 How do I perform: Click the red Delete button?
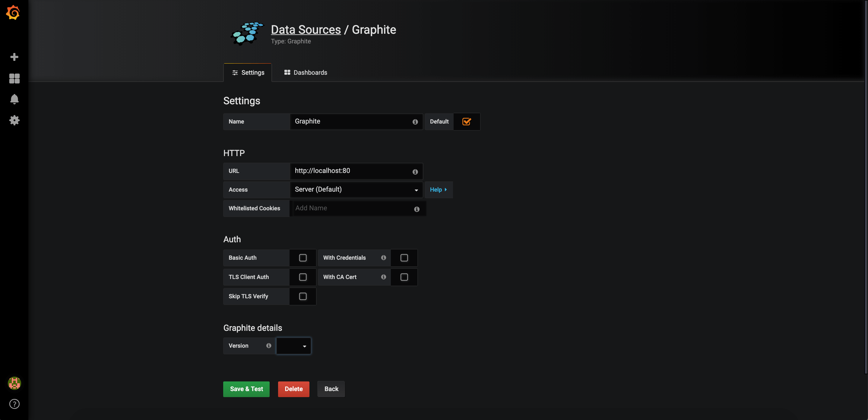[x=293, y=389]
